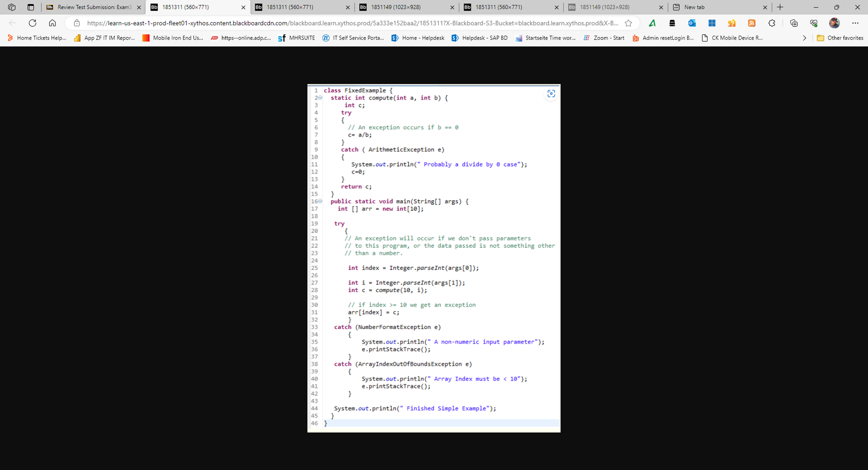Switch to Review Test Submission tab
Image resolution: width=868 pixels, height=470 pixels.
click(94, 7)
